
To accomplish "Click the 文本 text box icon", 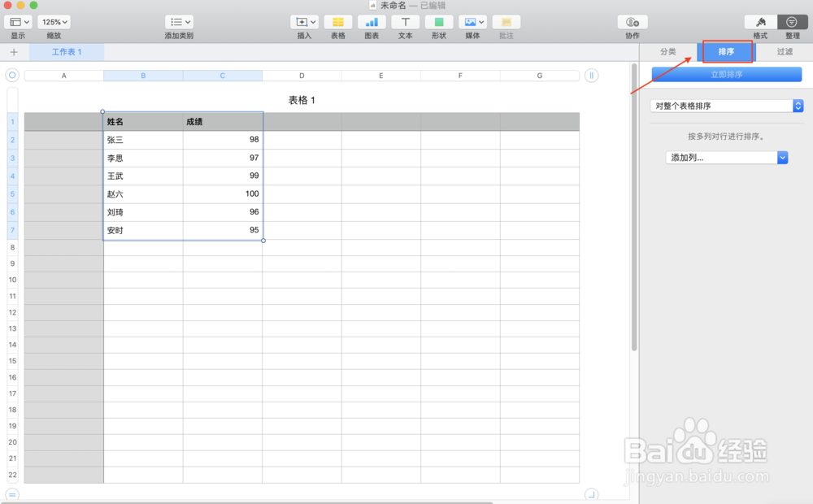I will 406,22.
